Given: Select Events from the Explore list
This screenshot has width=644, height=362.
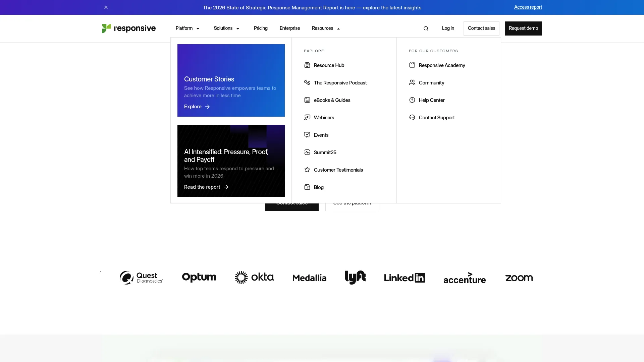Looking at the screenshot, I should pyautogui.click(x=321, y=135).
